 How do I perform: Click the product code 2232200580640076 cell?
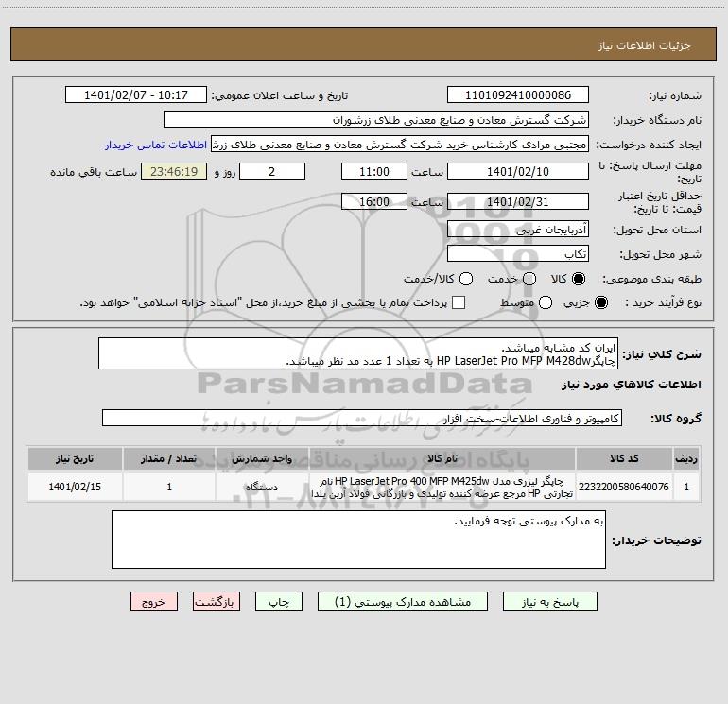624,487
